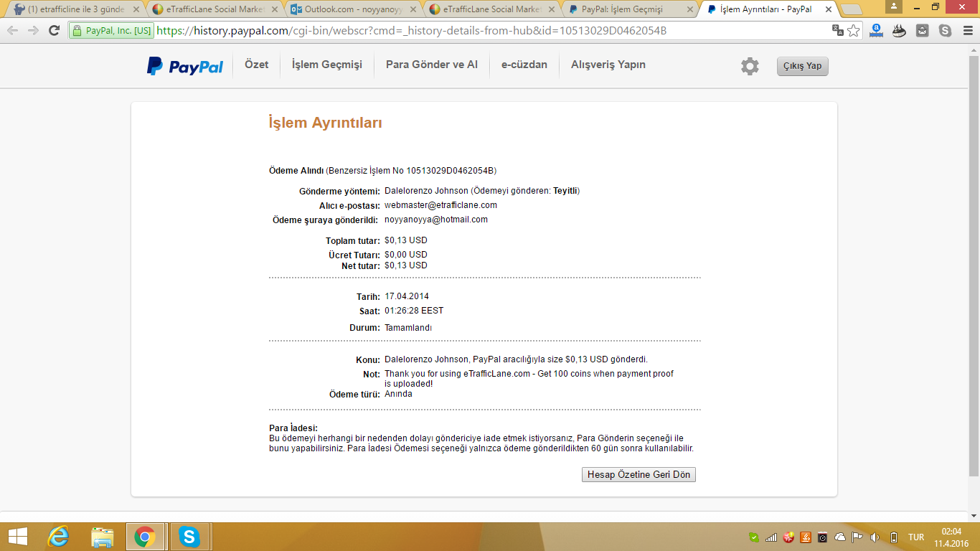Viewport: 980px width, 551px height.
Task: Switch to the etrafficline ile 3 günde tab
Action: tap(75, 9)
